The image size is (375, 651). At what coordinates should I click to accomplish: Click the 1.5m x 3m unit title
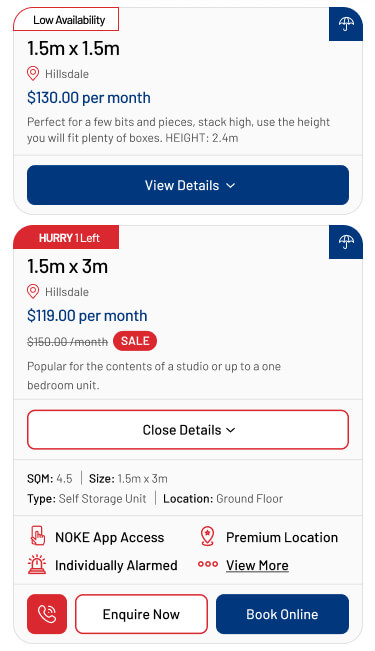pyautogui.click(x=68, y=266)
